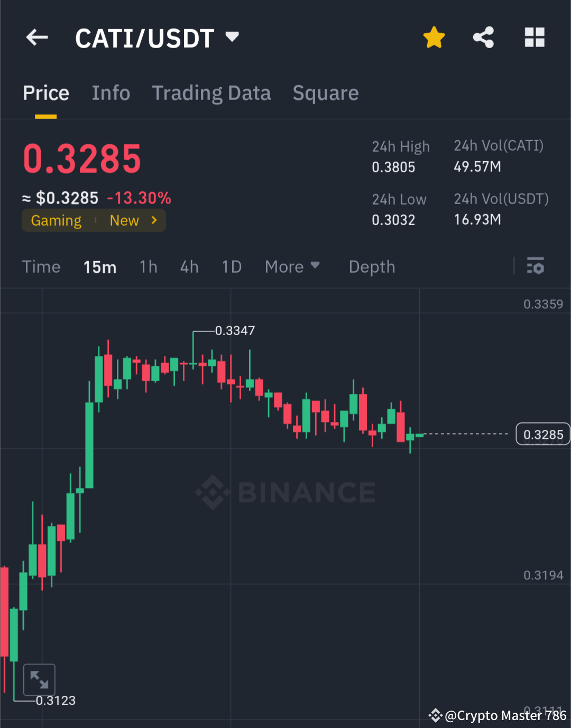Image resolution: width=571 pixels, height=728 pixels.
Task: Tap the Gaming tag label
Action: click(x=56, y=220)
